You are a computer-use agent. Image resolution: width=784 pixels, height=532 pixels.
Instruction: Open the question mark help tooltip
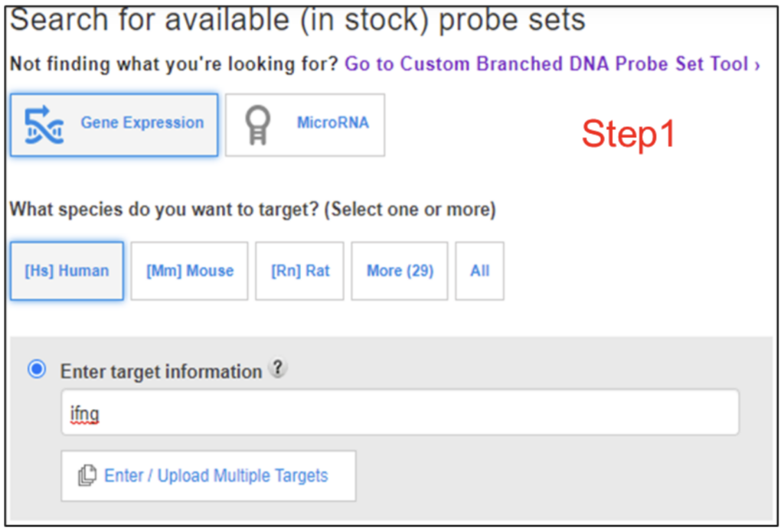click(x=277, y=368)
